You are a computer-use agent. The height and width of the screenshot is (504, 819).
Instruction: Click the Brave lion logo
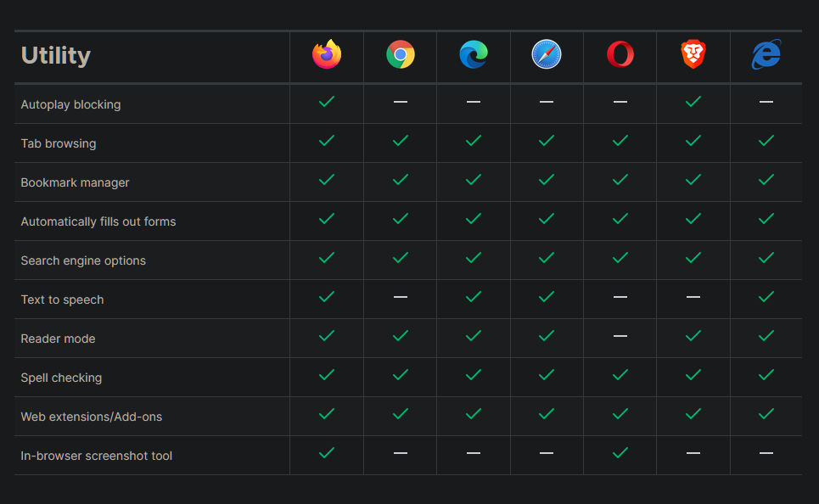pyautogui.click(x=693, y=54)
